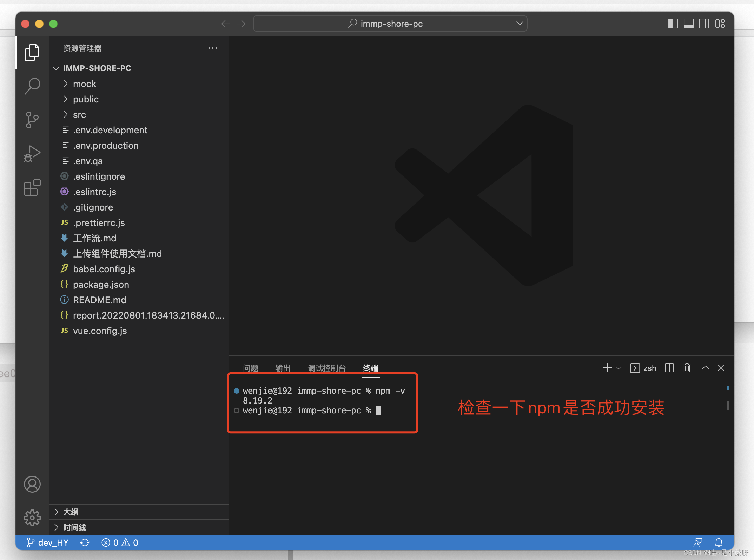Open the Search view in the activity bar
The width and height of the screenshot is (754, 560).
[x=32, y=85]
